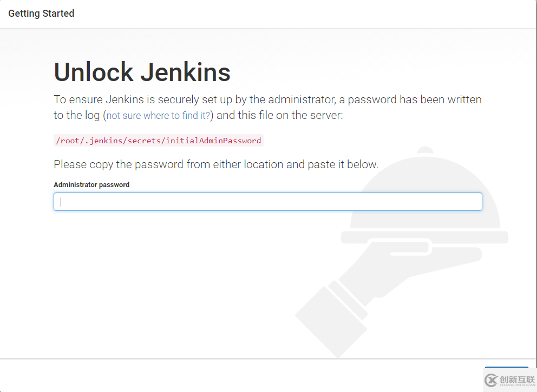This screenshot has width=537, height=392.
Task: Click the Getting Started header label
Action: click(x=41, y=13)
